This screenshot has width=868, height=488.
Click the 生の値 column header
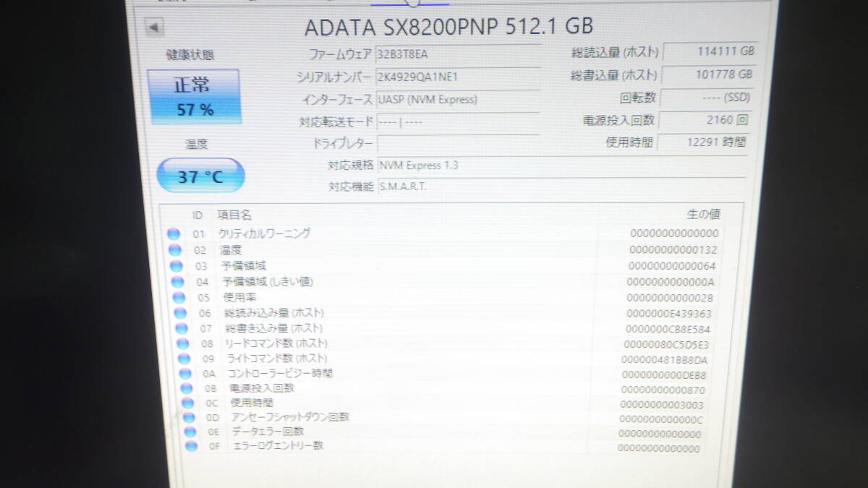[703, 214]
